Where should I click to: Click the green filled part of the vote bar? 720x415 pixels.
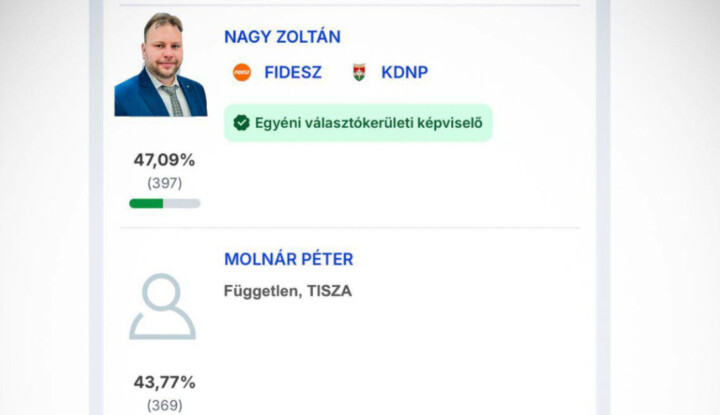point(146,203)
